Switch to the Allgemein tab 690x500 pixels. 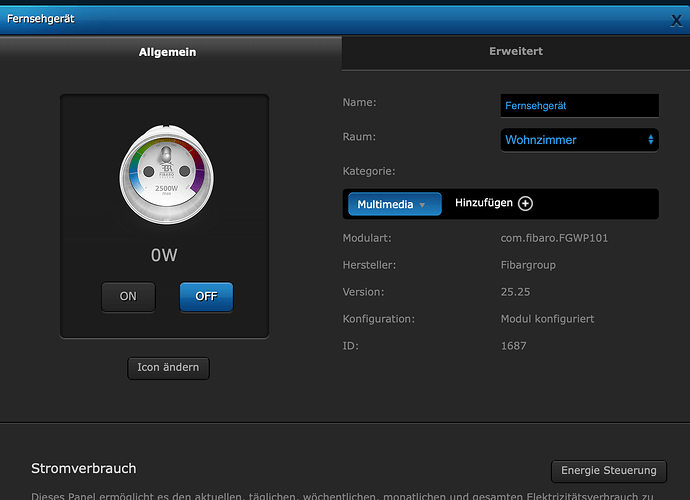tap(167, 51)
